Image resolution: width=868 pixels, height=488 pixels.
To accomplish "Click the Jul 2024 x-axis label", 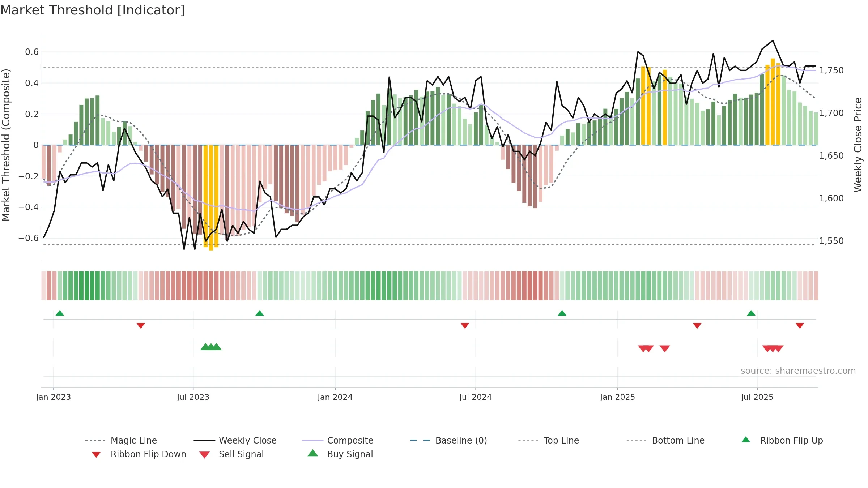I will point(476,397).
